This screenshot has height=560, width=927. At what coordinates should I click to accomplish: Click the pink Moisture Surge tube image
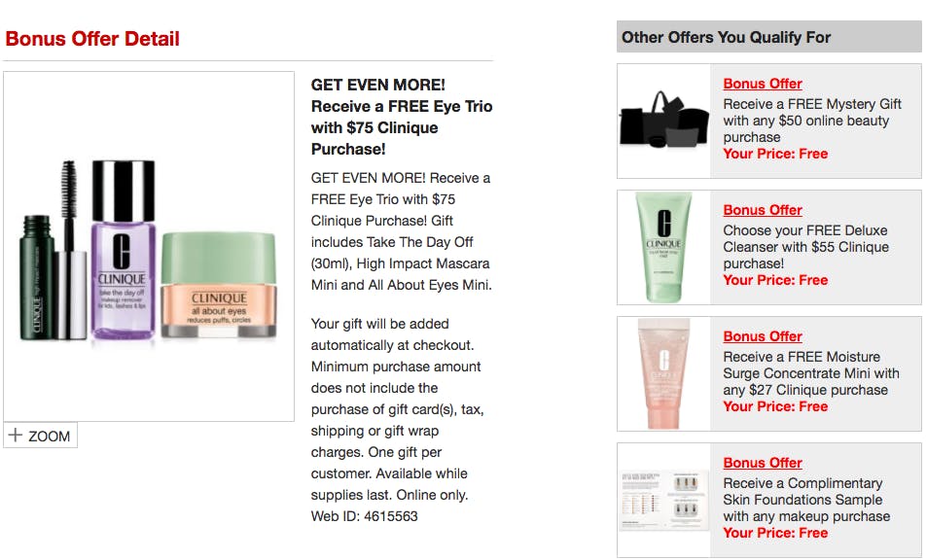[663, 373]
